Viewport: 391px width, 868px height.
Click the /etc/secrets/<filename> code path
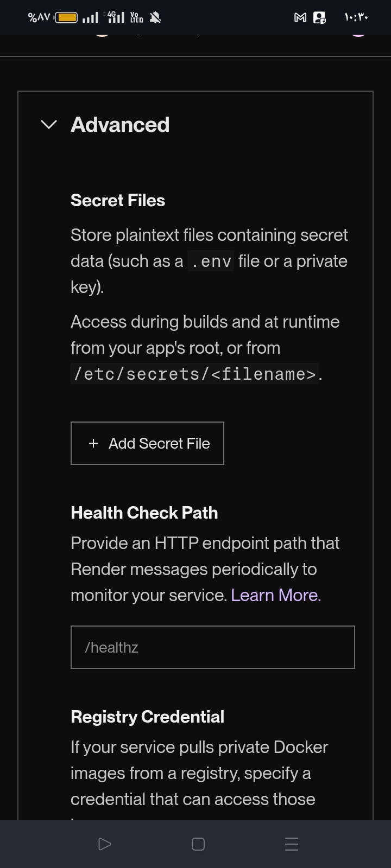[194, 374]
